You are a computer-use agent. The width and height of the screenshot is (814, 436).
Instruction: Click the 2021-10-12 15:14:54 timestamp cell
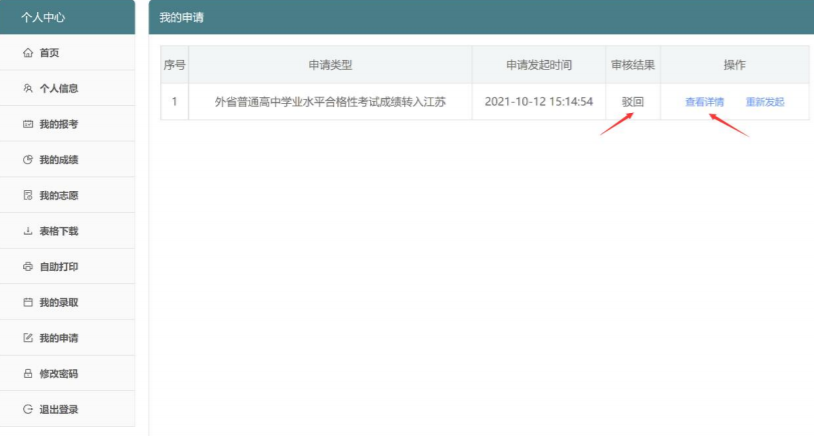pyautogui.click(x=538, y=102)
